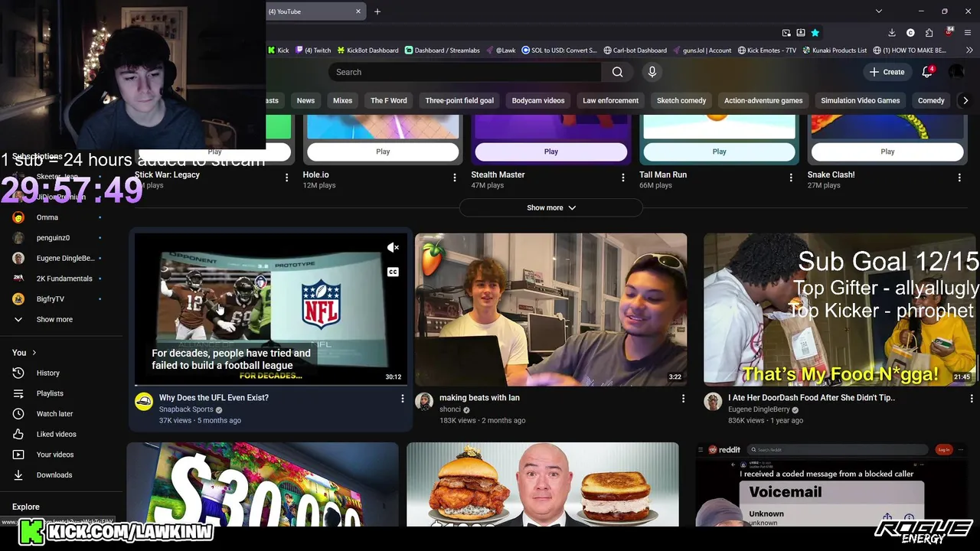Open Dashboard / Streamlabs bookmark
This screenshot has height=551, width=980.
(x=442, y=51)
